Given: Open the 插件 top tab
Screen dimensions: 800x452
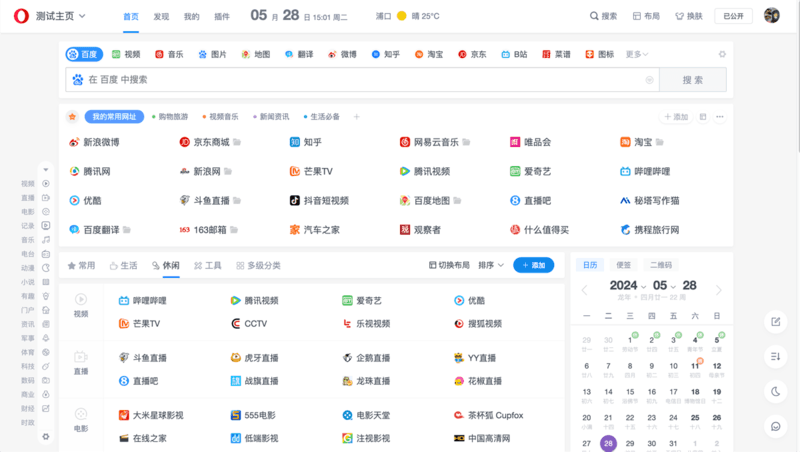Looking at the screenshot, I should [x=221, y=17].
